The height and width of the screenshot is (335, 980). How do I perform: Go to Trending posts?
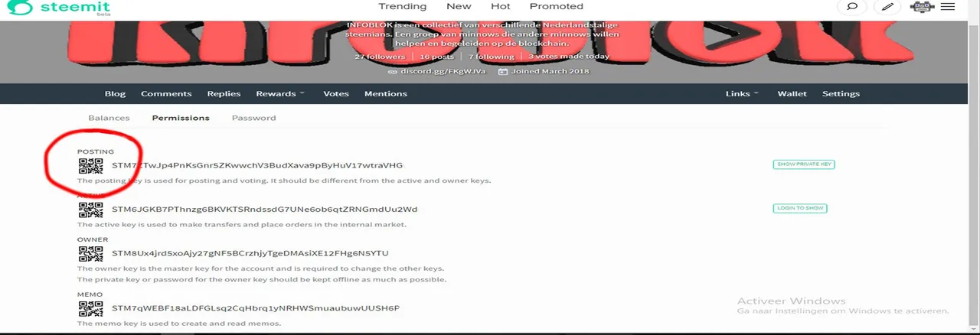(403, 6)
